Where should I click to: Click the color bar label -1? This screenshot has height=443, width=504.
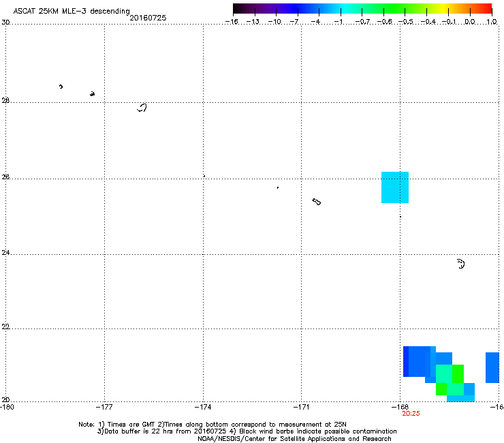(x=338, y=22)
